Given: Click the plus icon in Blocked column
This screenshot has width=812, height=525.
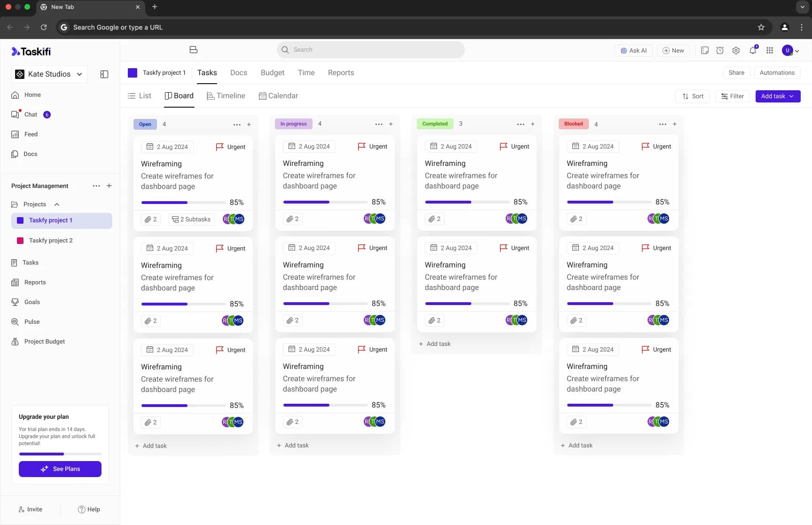Looking at the screenshot, I should click(674, 124).
